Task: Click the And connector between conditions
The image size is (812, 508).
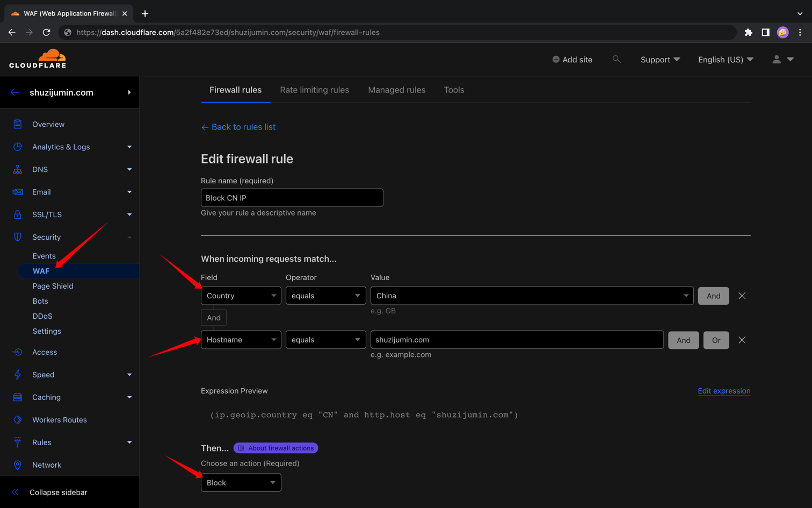Action: (214, 318)
